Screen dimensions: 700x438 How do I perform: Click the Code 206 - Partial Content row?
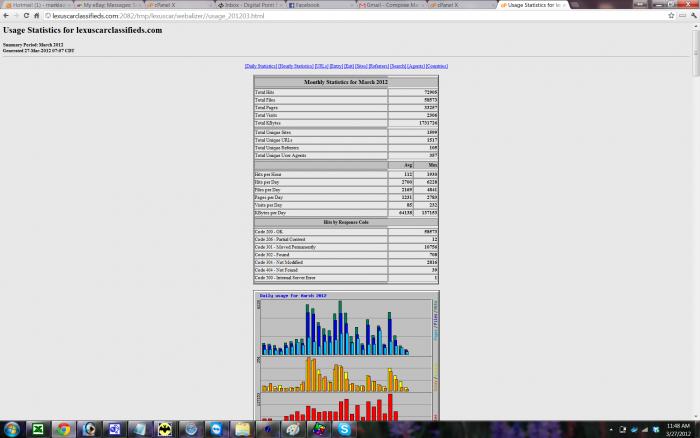(x=346, y=239)
